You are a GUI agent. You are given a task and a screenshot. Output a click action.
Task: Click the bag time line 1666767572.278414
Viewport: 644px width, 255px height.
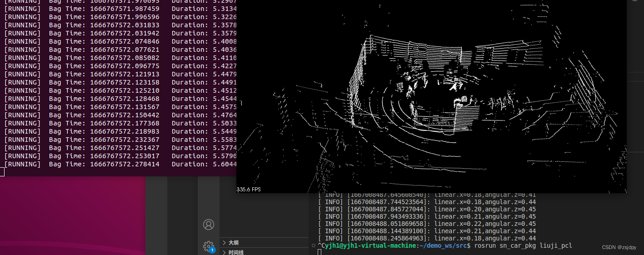[x=120, y=164]
